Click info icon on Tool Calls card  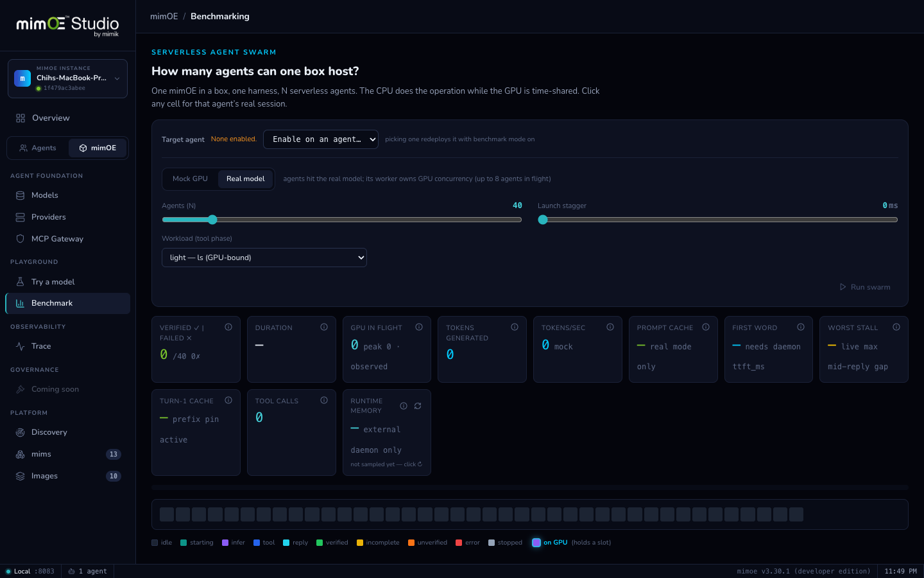pyautogui.click(x=324, y=400)
